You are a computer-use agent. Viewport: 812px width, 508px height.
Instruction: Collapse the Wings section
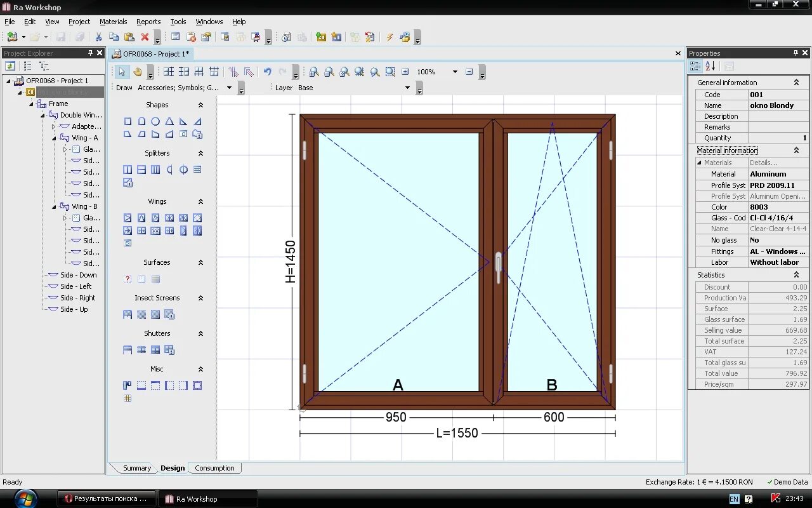[x=200, y=201]
